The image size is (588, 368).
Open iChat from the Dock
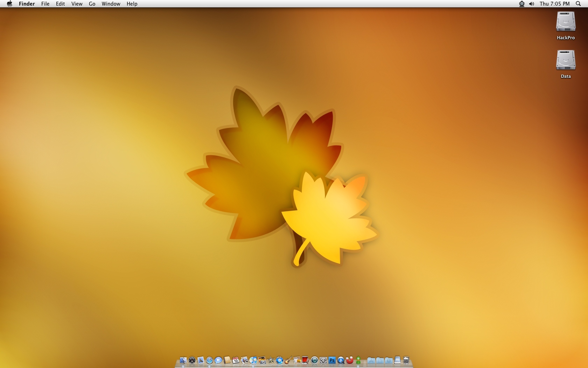(218, 360)
